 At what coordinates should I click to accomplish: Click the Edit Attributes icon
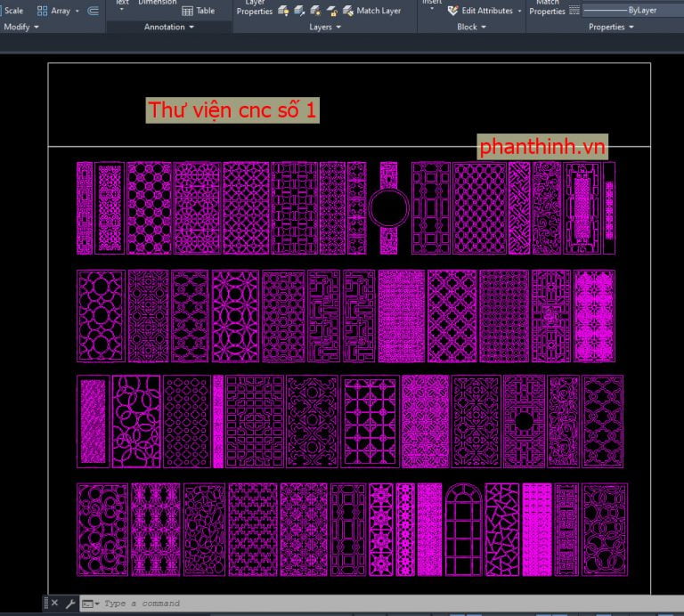click(x=452, y=11)
